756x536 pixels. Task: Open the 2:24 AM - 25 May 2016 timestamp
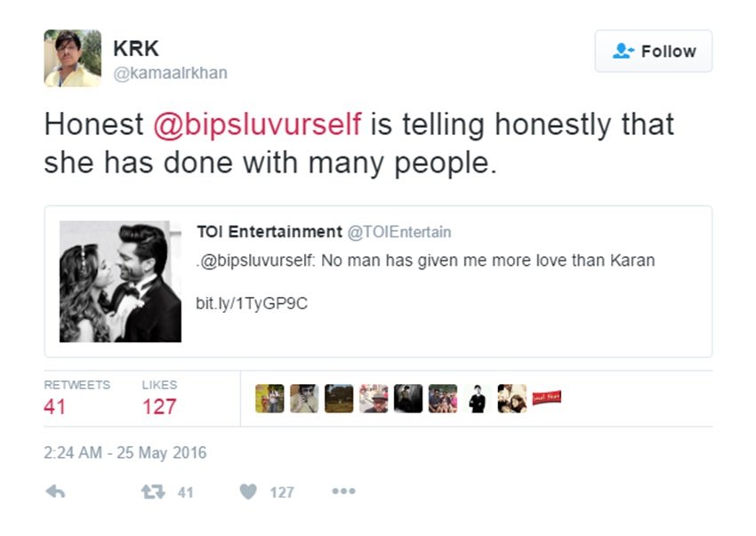[125, 453]
